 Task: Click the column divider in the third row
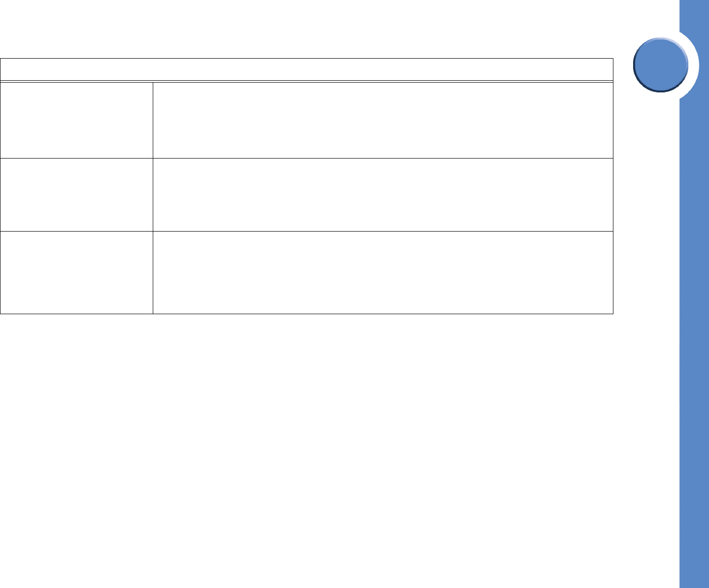pos(153,273)
